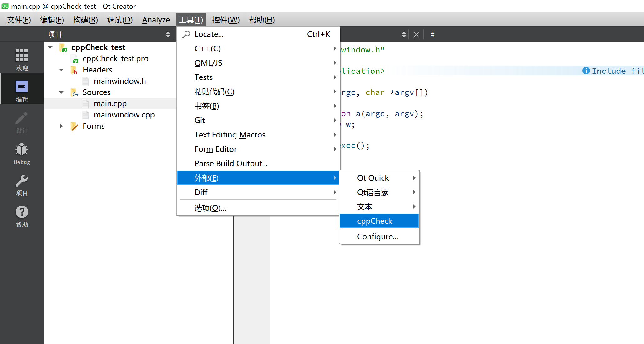Open the 工具 (Tools) menu

191,20
